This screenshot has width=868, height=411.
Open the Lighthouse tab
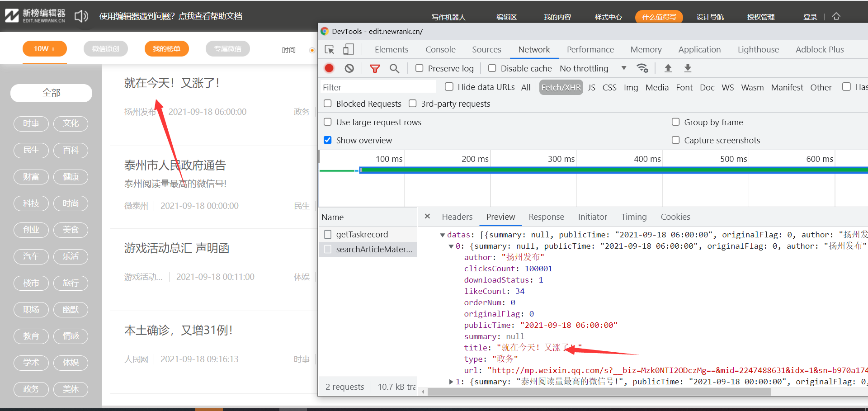tap(758, 49)
